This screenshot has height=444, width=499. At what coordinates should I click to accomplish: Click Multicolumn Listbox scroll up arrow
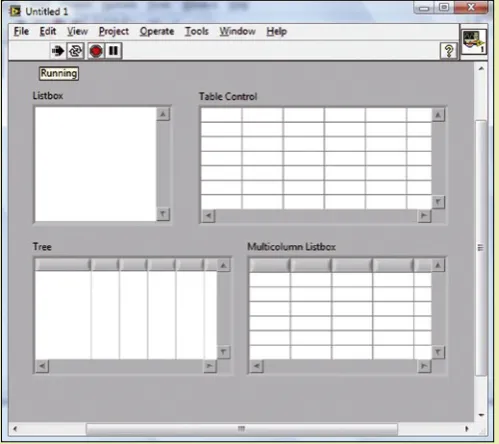[438, 265]
